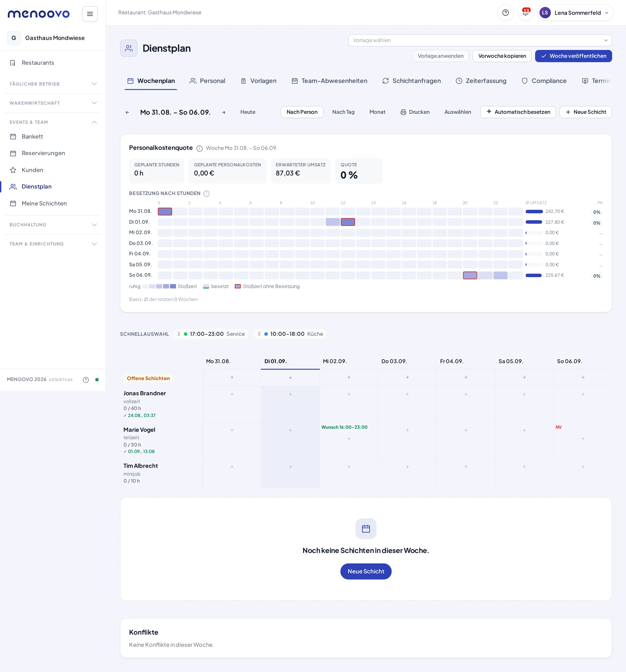Add shift for Jonas Brandner on Mi 02.09.
This screenshot has width=626, height=672.
pyautogui.click(x=349, y=394)
